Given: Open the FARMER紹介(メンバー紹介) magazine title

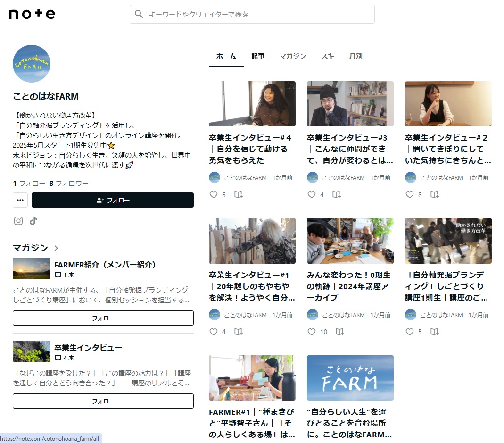Looking at the screenshot, I should point(105,265).
